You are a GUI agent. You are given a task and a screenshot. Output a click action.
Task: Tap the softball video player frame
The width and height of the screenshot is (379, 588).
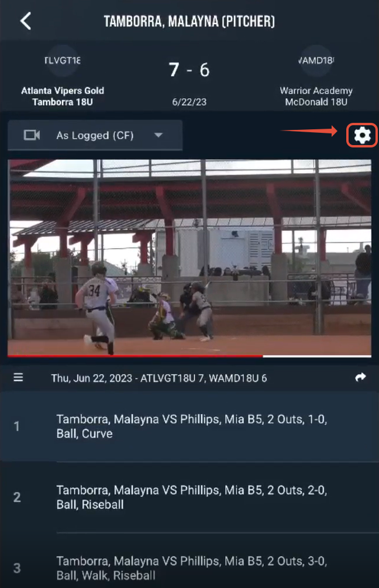(x=189, y=257)
